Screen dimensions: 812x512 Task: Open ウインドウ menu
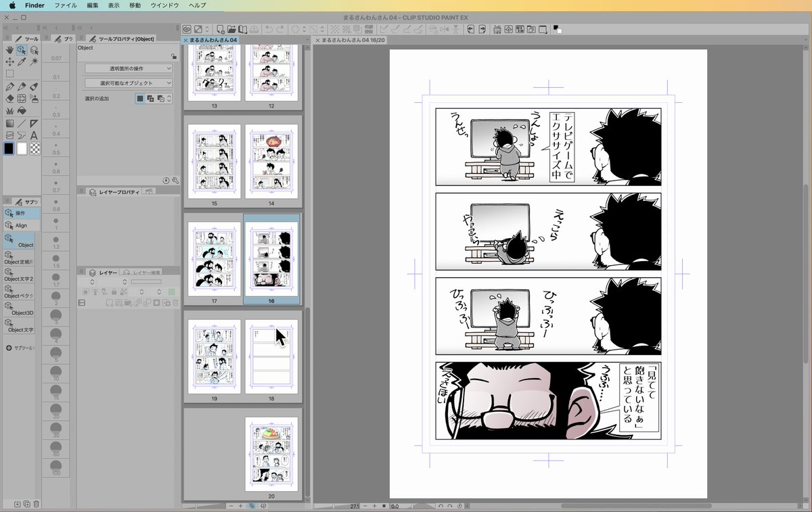click(164, 5)
